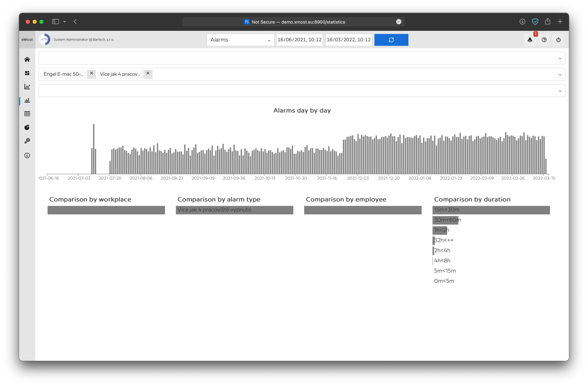Image resolution: width=588 pixels, height=386 pixels.
Task: Select the 15m<30m duration bar
Action: pos(491,210)
